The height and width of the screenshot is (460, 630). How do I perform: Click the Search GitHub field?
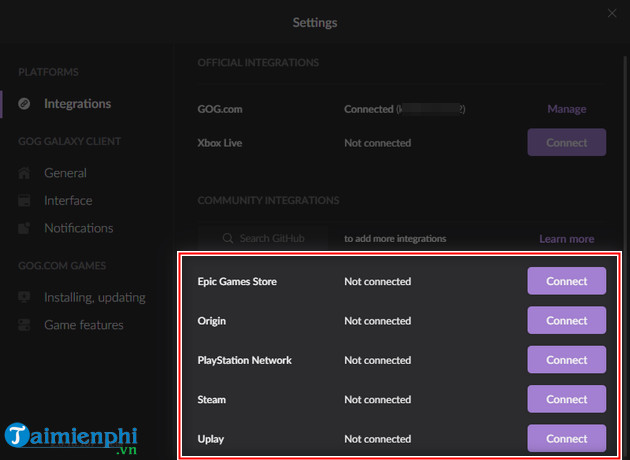[x=263, y=238]
